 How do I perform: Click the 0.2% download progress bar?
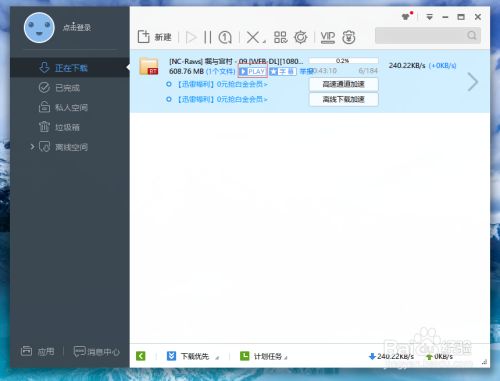[344, 61]
